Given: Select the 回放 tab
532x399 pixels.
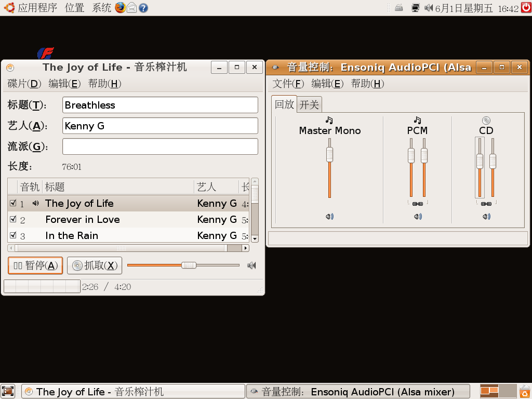Looking at the screenshot, I should [x=284, y=104].
